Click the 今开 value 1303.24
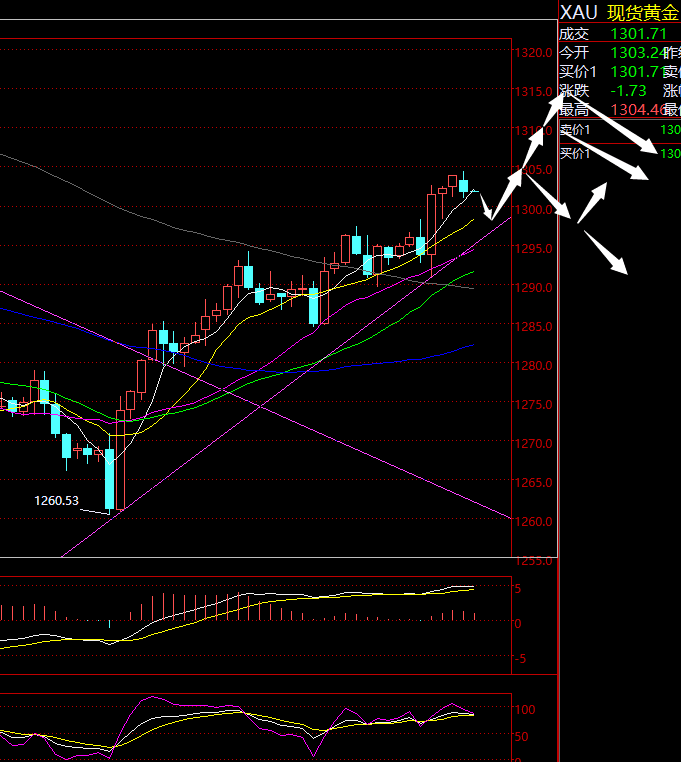The width and height of the screenshot is (681, 762). click(x=639, y=52)
